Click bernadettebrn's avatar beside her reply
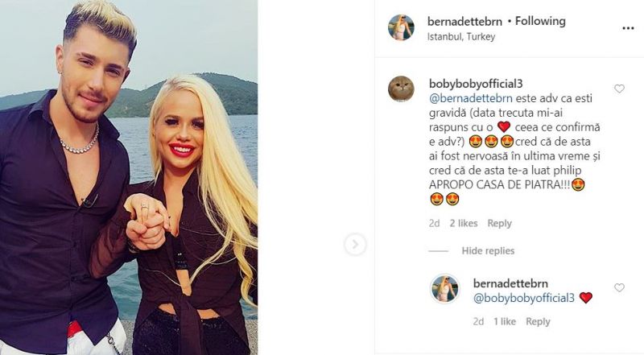 (x=444, y=288)
